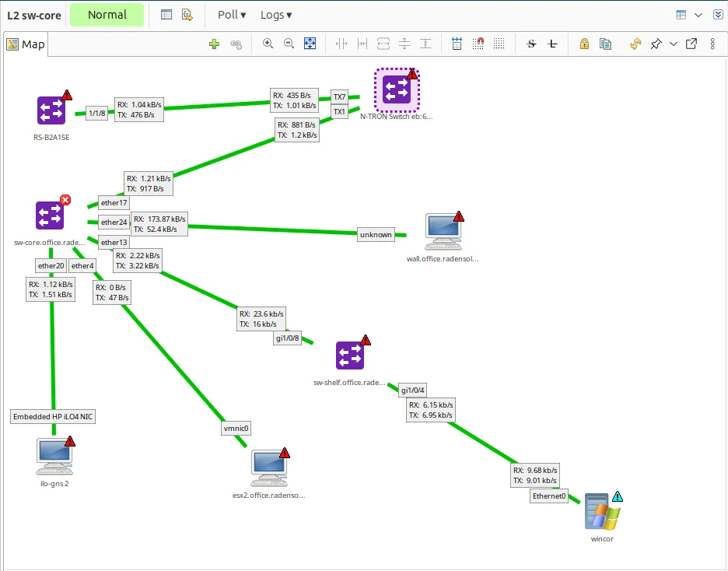728x571 pixels.
Task: Switch to the Map tab
Action: pos(26,44)
